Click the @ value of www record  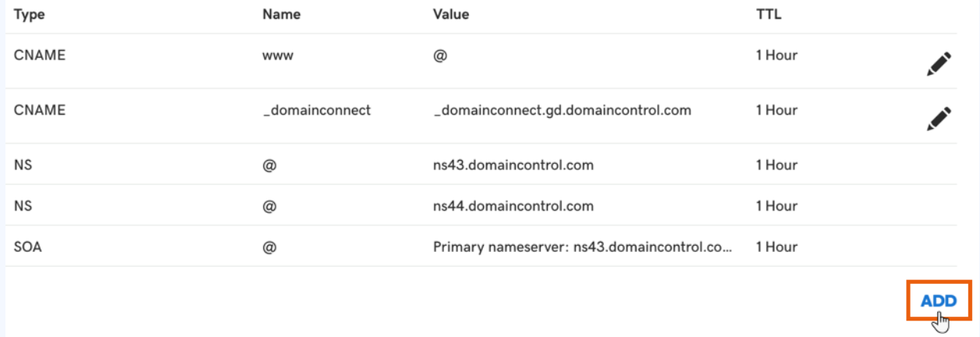pos(439,56)
